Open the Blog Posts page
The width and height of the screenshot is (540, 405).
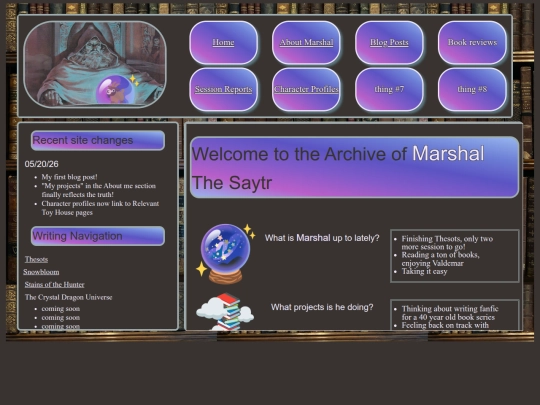[389, 42]
